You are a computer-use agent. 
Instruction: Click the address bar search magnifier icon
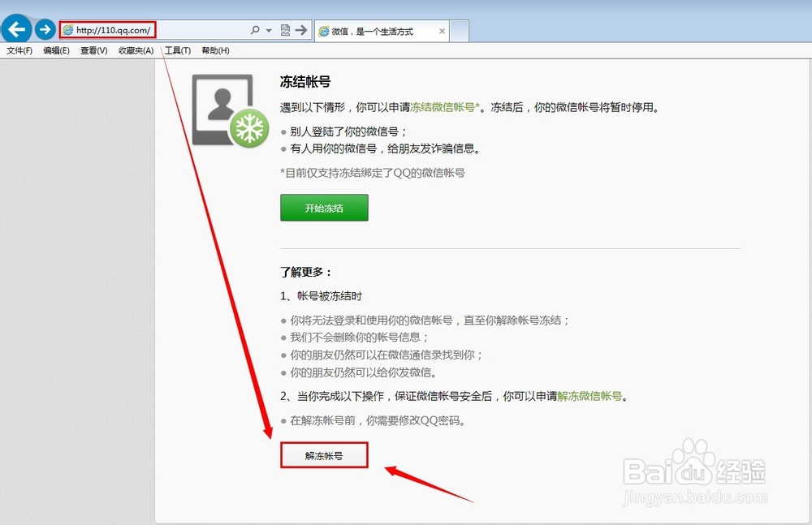point(255,30)
